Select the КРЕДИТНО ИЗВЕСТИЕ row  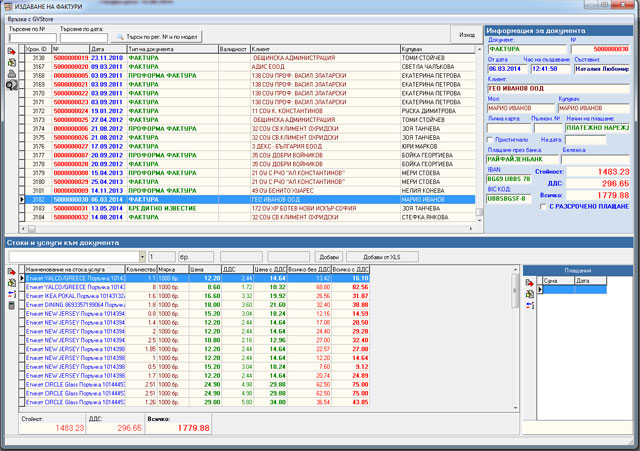click(250, 208)
